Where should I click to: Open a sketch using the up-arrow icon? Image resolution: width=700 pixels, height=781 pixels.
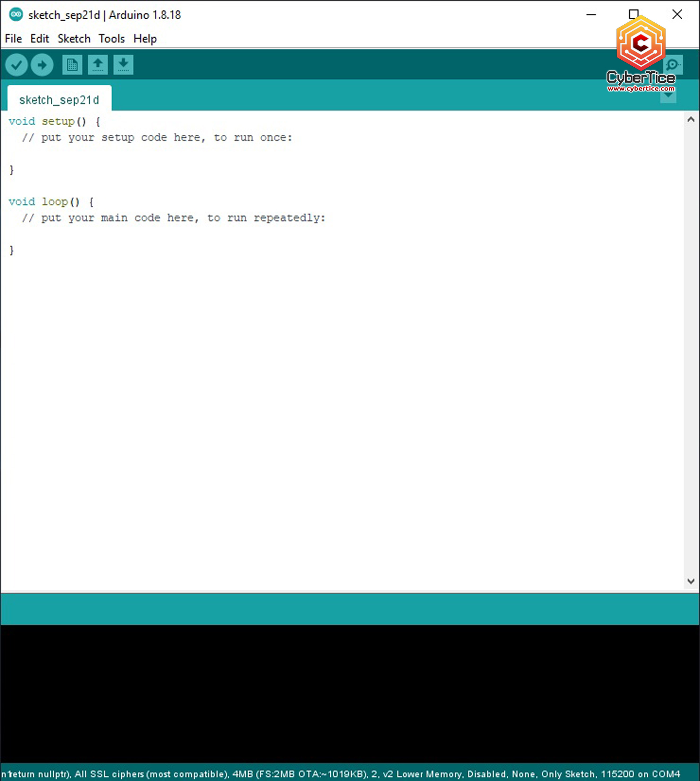pos(98,65)
